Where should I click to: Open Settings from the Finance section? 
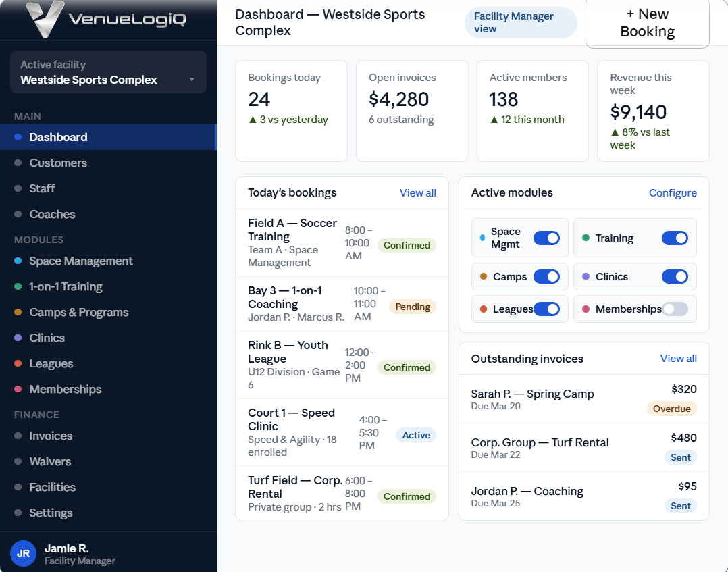coord(51,513)
